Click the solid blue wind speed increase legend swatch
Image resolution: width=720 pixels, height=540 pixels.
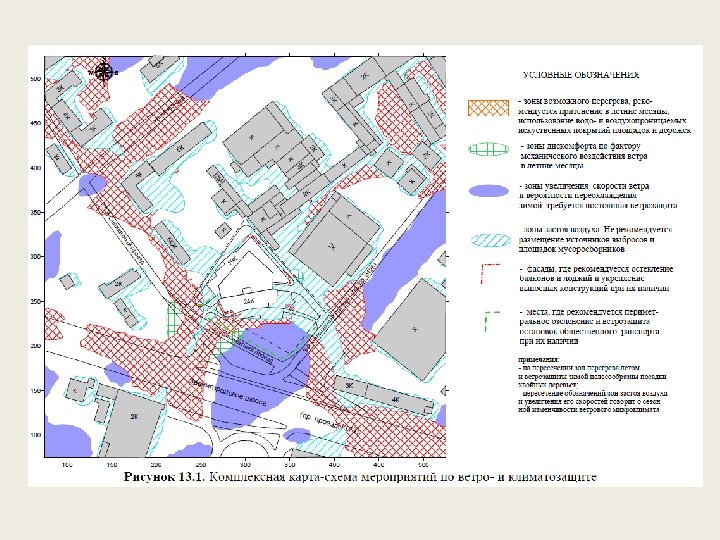pos(489,191)
